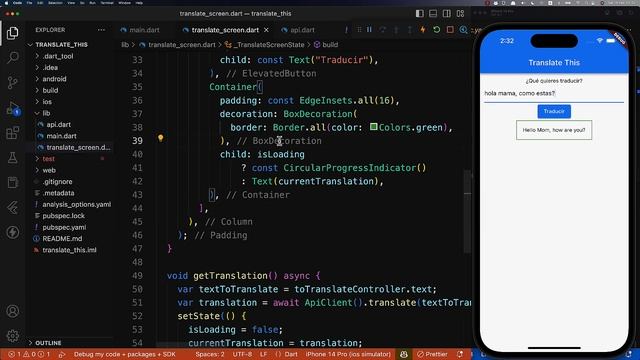Expand the OUTLINE section
The image size is (640, 360).
point(48,343)
